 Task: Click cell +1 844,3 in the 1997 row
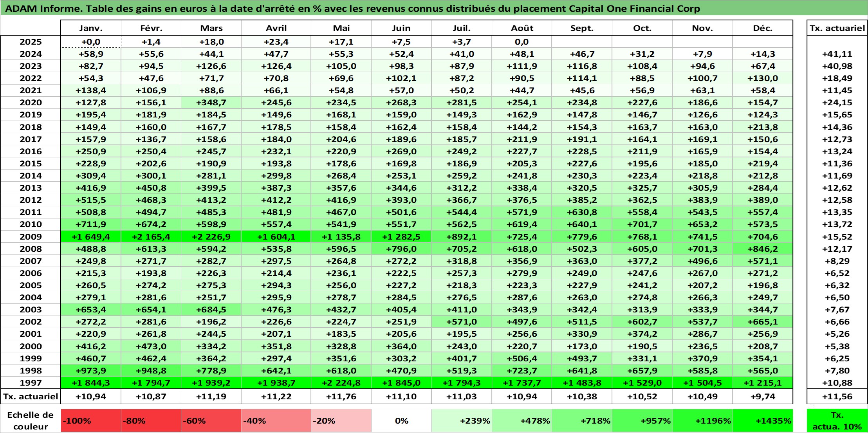click(x=91, y=383)
